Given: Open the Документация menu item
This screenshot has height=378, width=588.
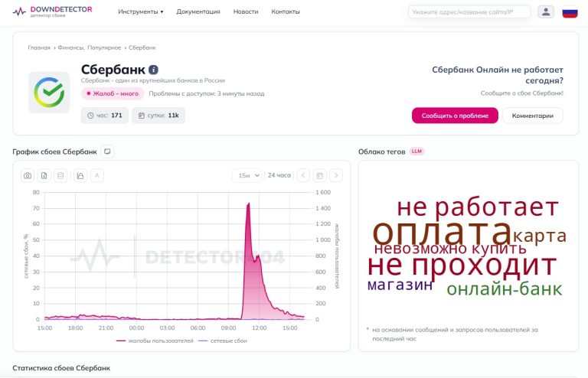Looking at the screenshot, I should [x=198, y=11].
